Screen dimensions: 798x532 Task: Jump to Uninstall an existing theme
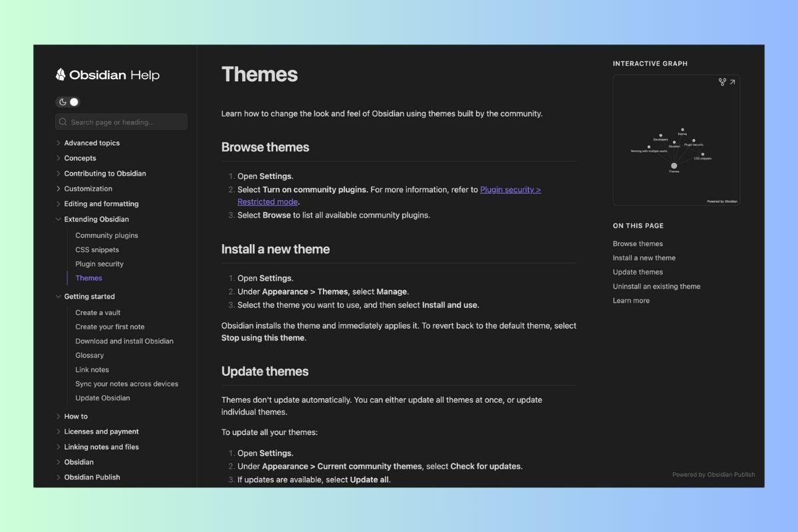coord(656,287)
